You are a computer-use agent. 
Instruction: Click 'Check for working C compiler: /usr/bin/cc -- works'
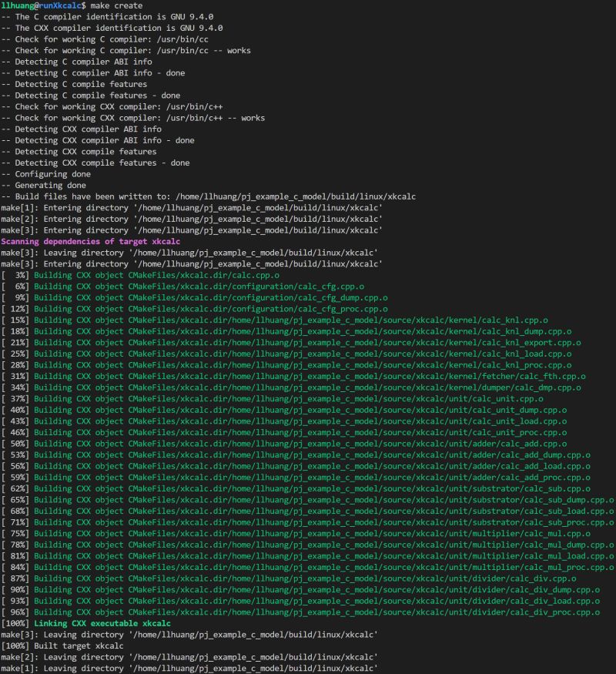point(126,50)
